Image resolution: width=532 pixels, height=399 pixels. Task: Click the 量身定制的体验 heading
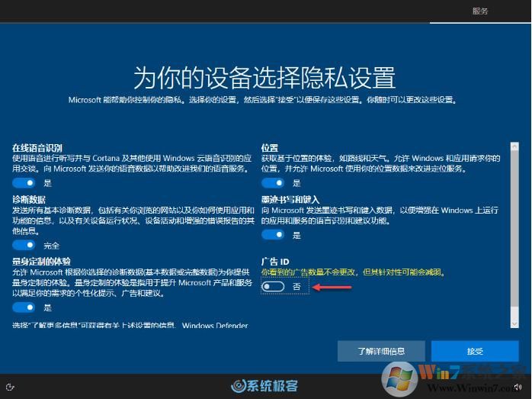(x=41, y=261)
